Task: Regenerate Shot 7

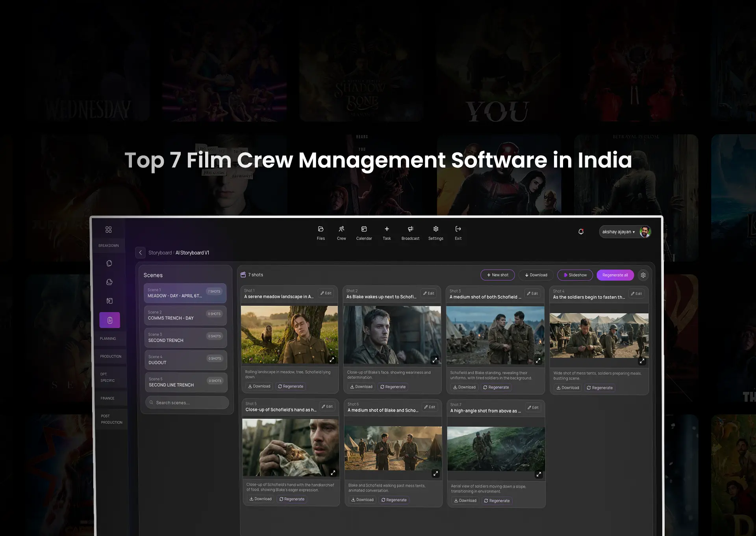Action: coord(497,501)
